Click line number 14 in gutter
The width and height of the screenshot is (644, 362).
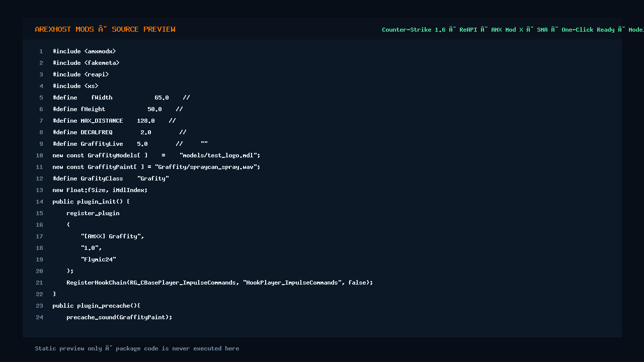(39, 202)
